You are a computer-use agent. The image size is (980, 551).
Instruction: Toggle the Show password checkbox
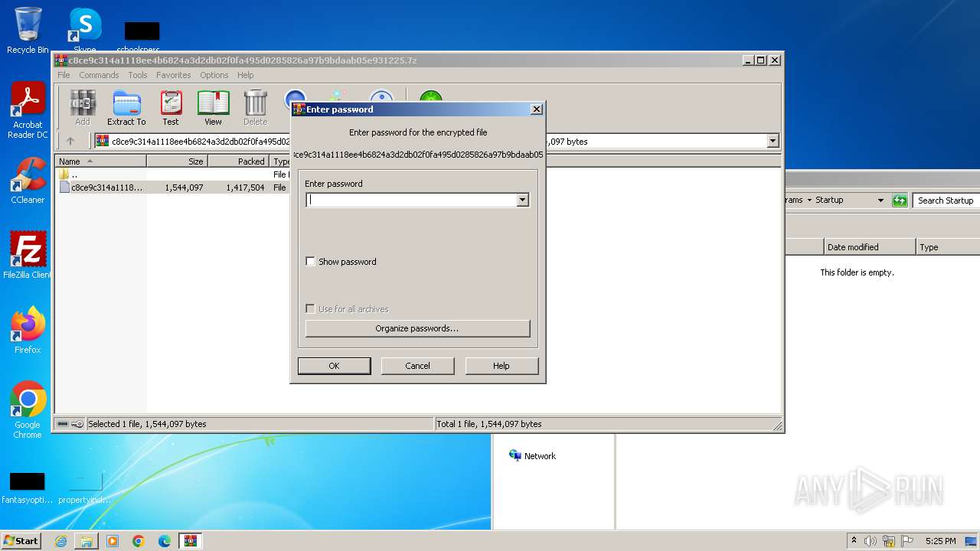(310, 261)
